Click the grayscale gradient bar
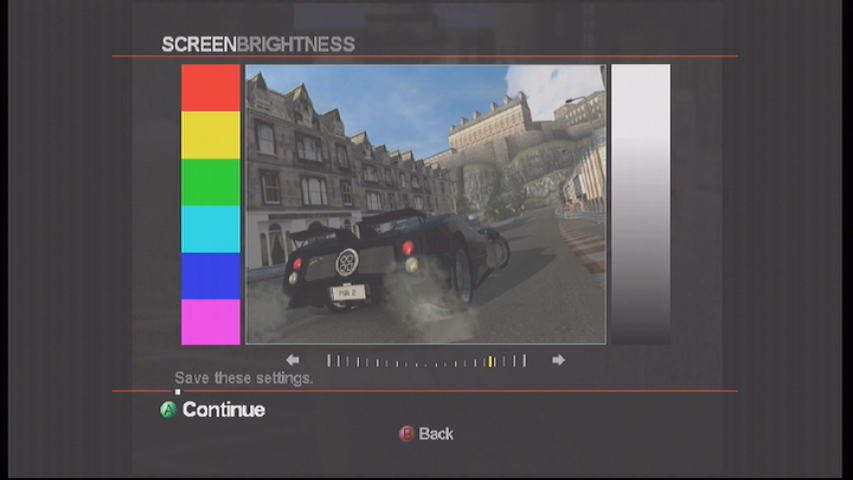 [641, 204]
